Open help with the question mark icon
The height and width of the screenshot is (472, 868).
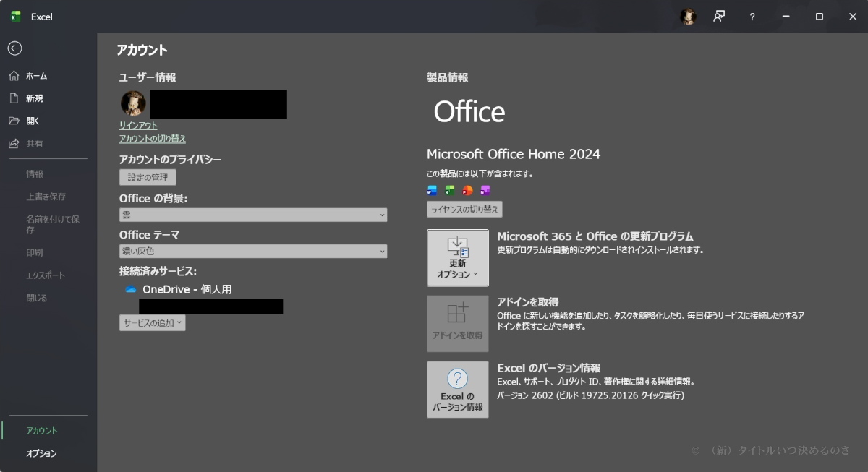point(752,17)
